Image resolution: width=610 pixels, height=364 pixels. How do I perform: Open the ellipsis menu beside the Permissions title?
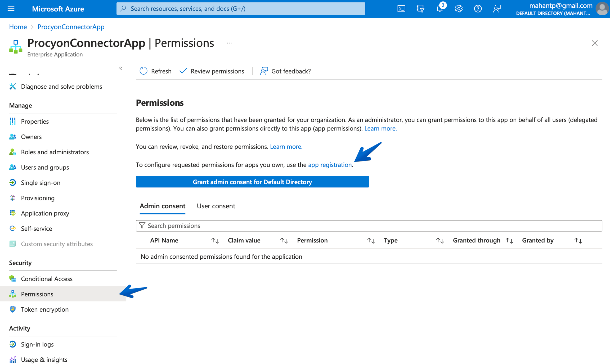[x=229, y=43]
